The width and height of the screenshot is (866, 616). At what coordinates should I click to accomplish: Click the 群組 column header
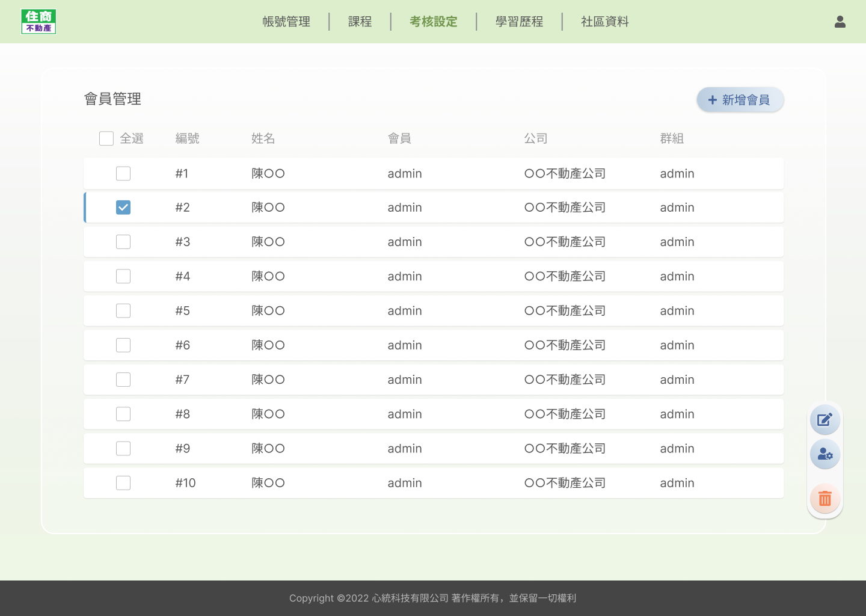tap(672, 138)
